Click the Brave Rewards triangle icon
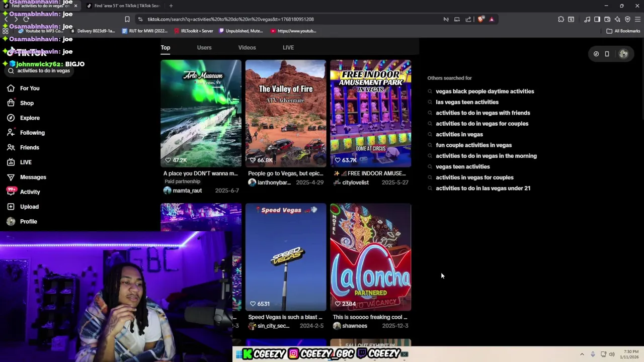 pyautogui.click(x=492, y=19)
